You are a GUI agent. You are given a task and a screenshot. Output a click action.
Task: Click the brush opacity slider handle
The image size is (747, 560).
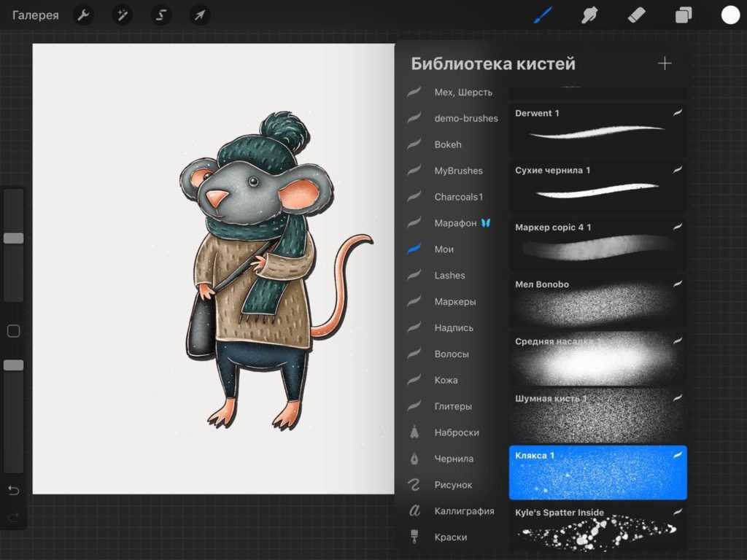tap(13, 365)
